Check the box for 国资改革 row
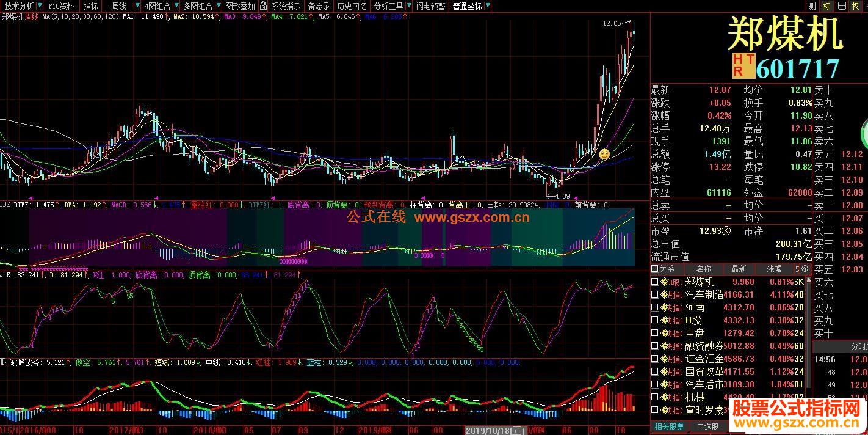This screenshot has width=868, height=435. (x=655, y=372)
